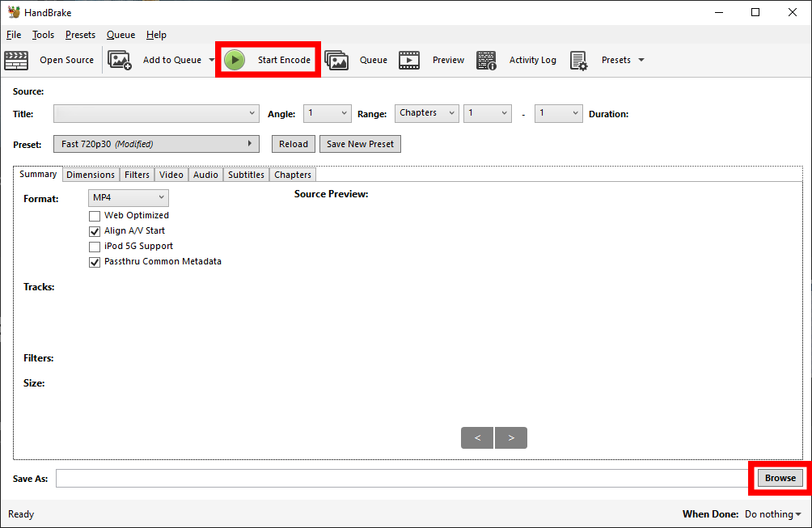The image size is (812, 528).
Task: Switch to the Summary tab
Action: (38, 174)
